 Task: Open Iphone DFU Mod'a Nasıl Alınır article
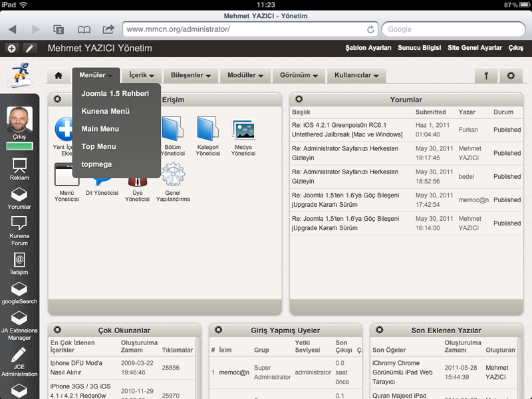pos(76,368)
